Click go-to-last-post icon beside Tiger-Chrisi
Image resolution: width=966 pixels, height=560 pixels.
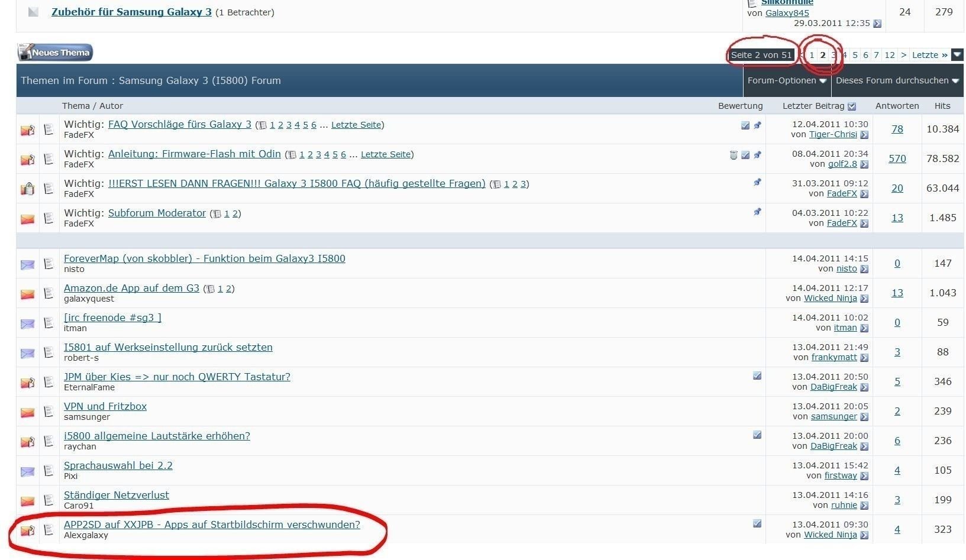pos(864,135)
